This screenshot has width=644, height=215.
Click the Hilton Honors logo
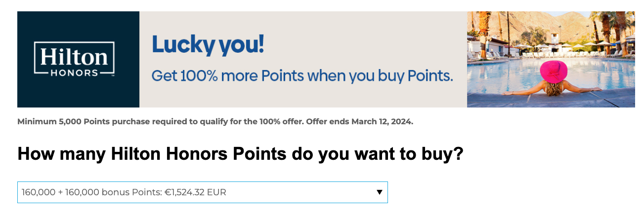click(74, 60)
